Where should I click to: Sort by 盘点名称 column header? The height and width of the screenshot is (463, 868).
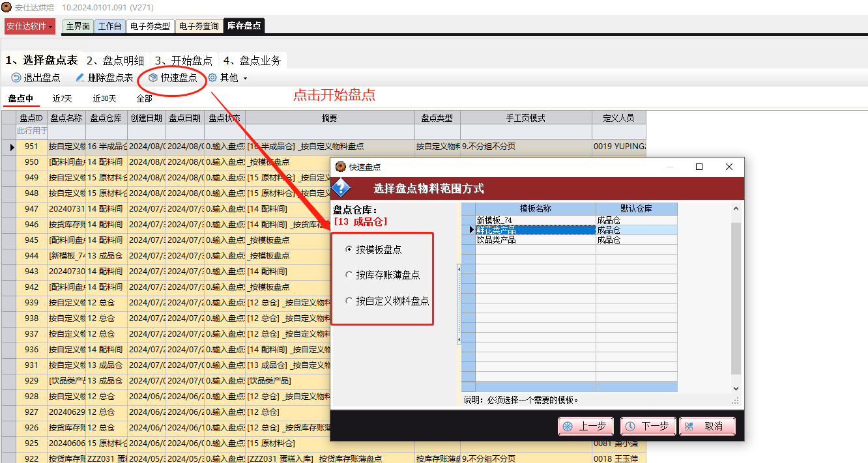click(x=66, y=118)
